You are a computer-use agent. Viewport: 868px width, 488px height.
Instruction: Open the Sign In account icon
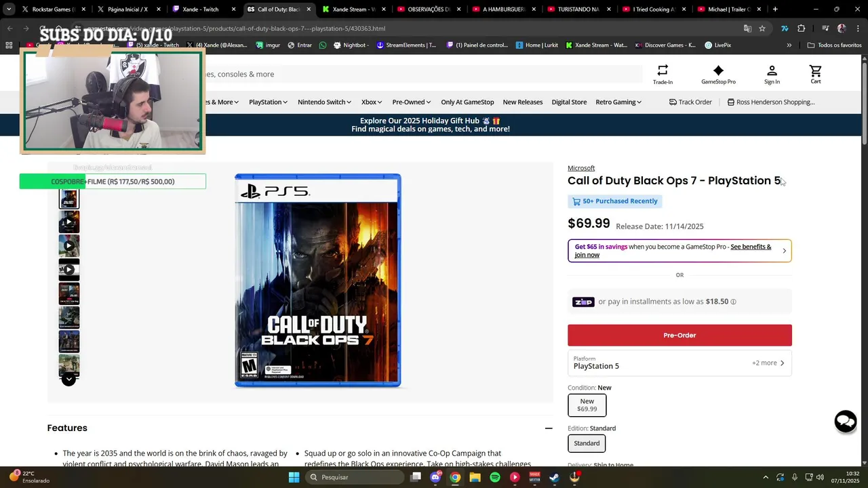point(772,75)
